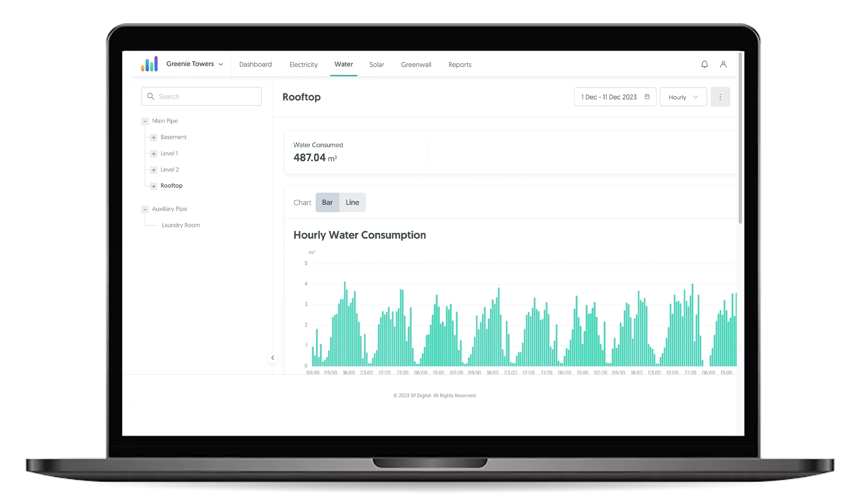Click the user profile icon

pos(723,64)
